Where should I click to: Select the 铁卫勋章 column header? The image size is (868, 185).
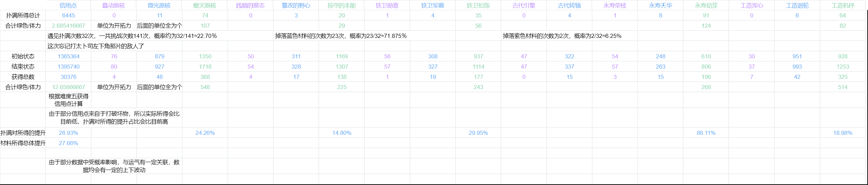[387, 5]
